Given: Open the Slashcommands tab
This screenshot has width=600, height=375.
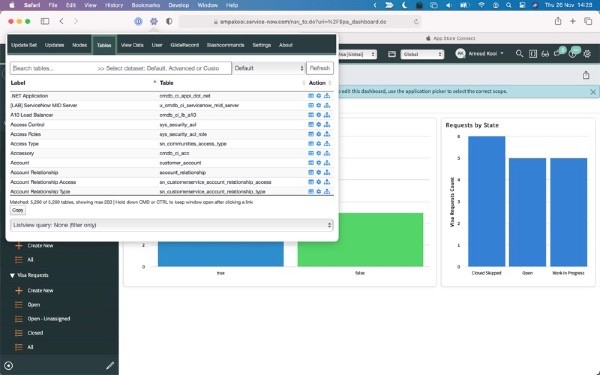Looking at the screenshot, I should click(225, 45).
